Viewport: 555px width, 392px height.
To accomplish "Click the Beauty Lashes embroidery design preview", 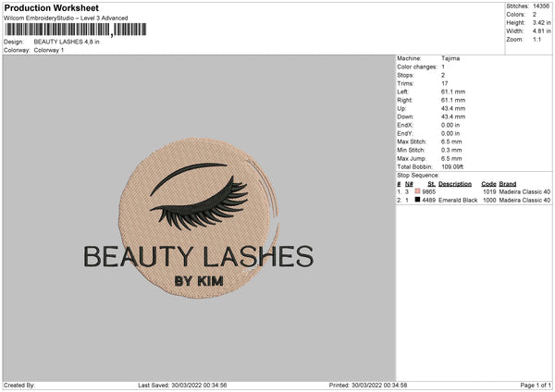I will point(199,218).
